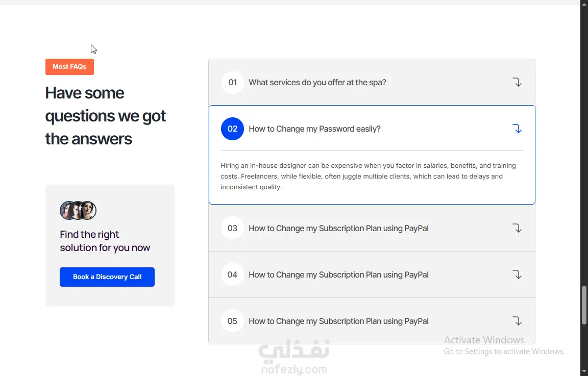
Task: Collapse FAQ 02 via blue arrow icon
Action: pyautogui.click(x=517, y=129)
